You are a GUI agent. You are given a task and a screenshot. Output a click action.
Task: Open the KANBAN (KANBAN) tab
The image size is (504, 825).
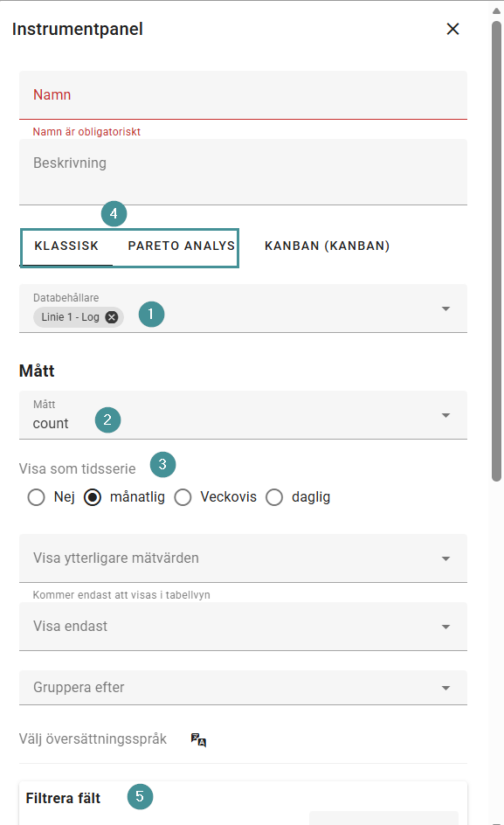[325, 246]
